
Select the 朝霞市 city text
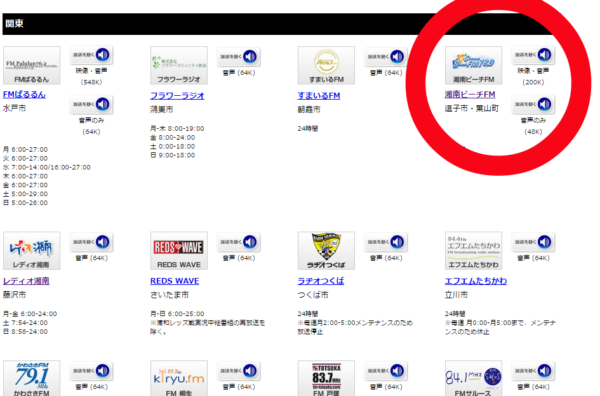[x=309, y=109]
